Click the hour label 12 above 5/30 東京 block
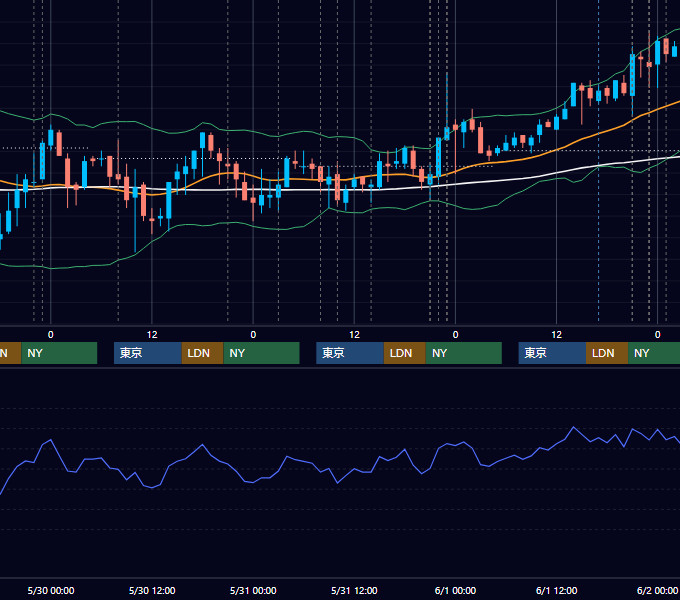 coord(152,335)
